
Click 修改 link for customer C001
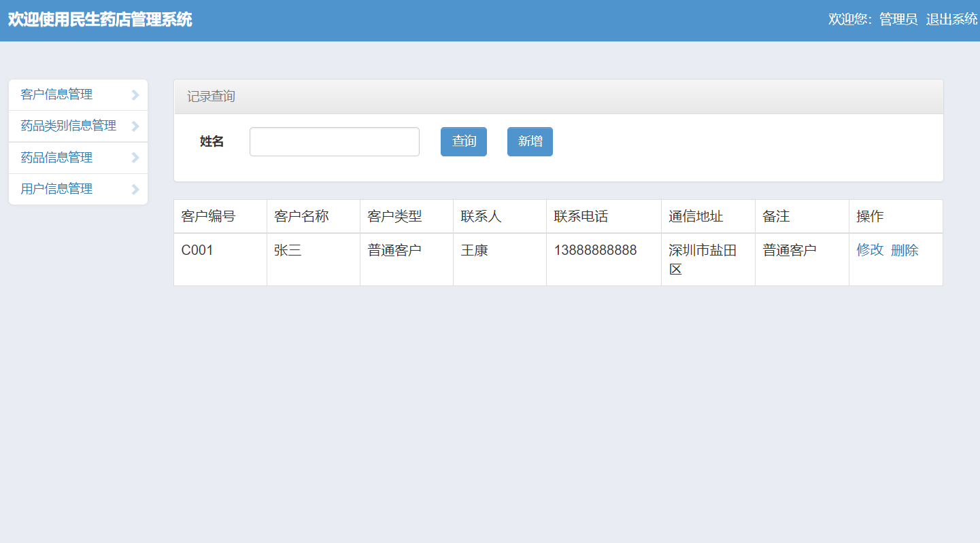coord(870,250)
